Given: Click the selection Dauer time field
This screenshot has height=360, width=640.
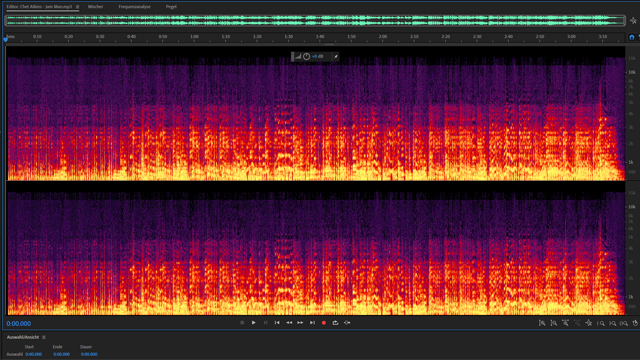Looking at the screenshot, I should 89,354.
